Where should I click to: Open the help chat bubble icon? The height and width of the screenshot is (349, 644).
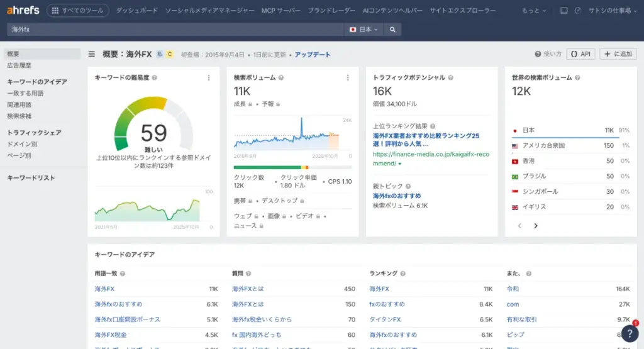pos(630,333)
